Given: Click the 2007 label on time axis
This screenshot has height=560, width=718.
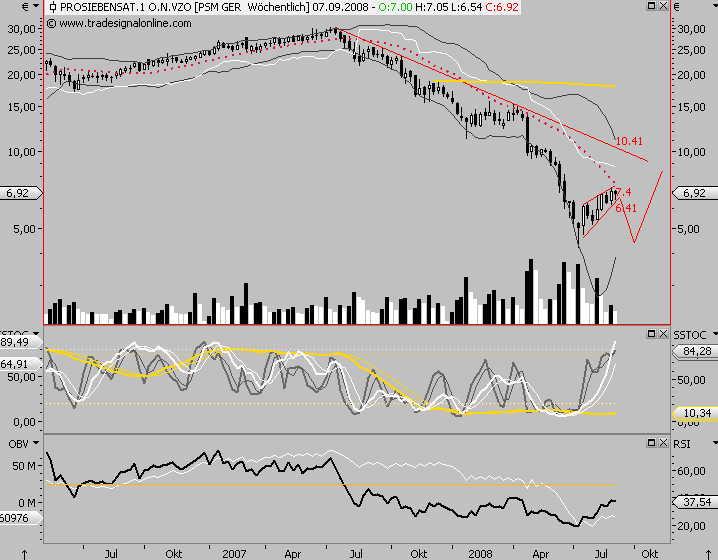Looking at the screenshot, I should (x=234, y=554).
